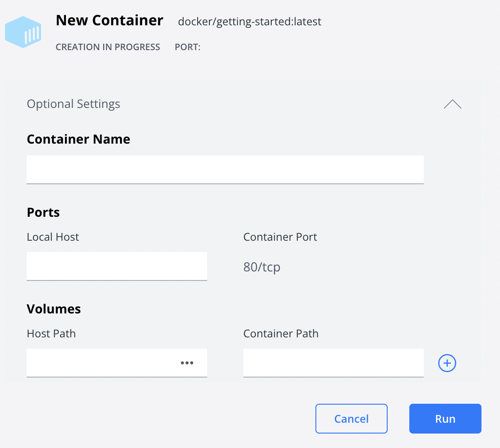The image size is (500, 448).
Task: Click the Local Host label
Action: click(53, 237)
